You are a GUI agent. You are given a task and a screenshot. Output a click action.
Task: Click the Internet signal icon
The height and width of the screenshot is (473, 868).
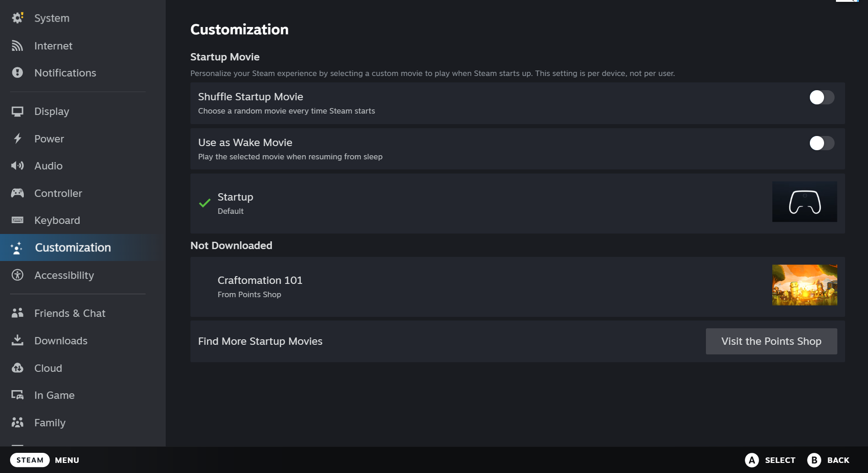coord(17,46)
